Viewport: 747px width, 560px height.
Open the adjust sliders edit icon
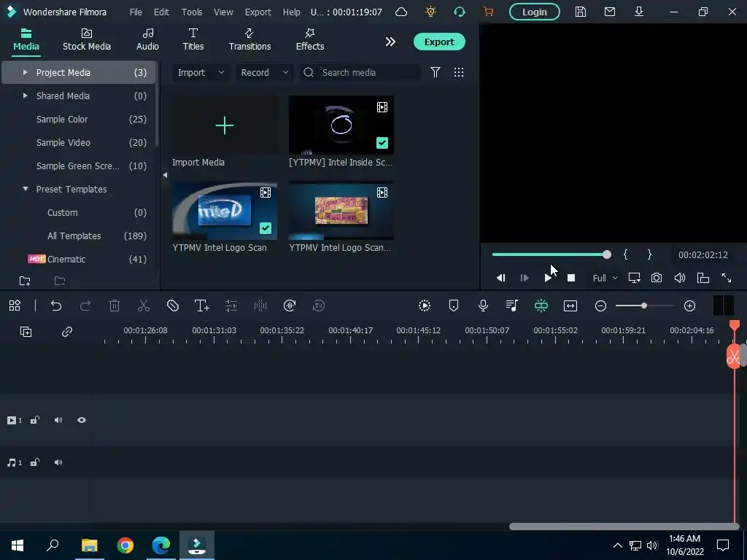coord(231,306)
